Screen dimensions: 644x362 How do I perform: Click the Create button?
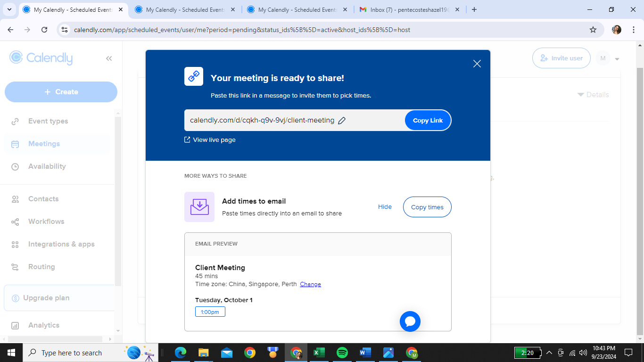pyautogui.click(x=61, y=92)
